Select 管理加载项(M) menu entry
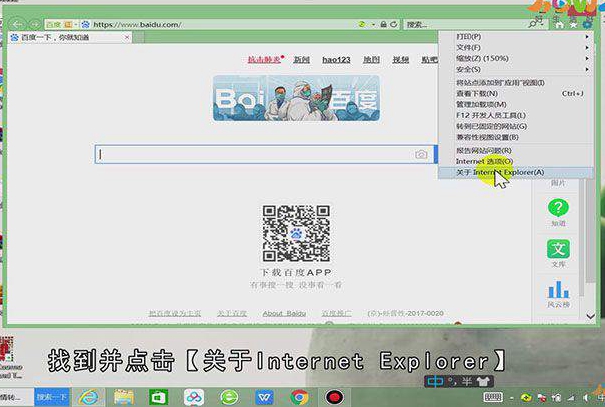The height and width of the screenshot is (407, 605). [x=516, y=104]
